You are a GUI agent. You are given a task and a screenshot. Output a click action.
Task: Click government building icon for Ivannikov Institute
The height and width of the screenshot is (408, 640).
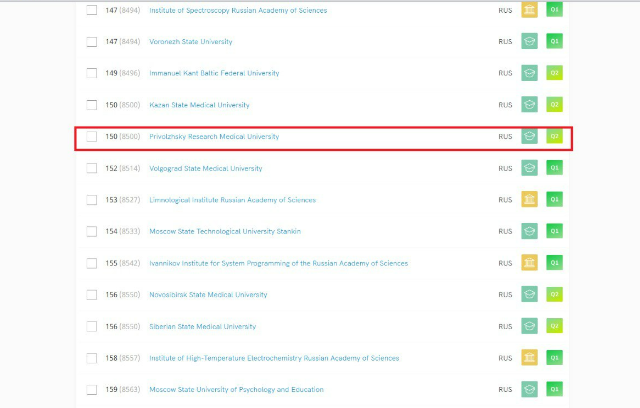pos(529,263)
